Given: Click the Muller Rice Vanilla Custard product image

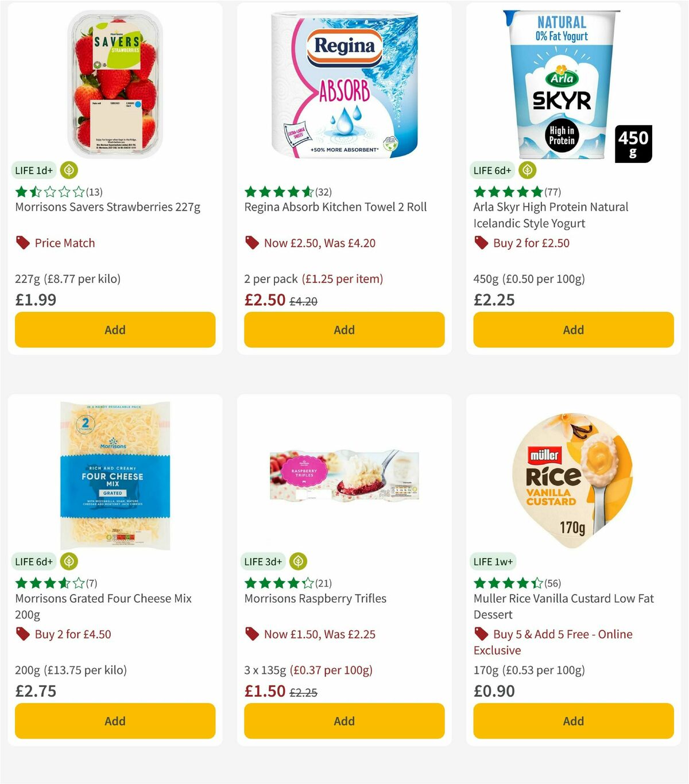Looking at the screenshot, I should click(572, 471).
